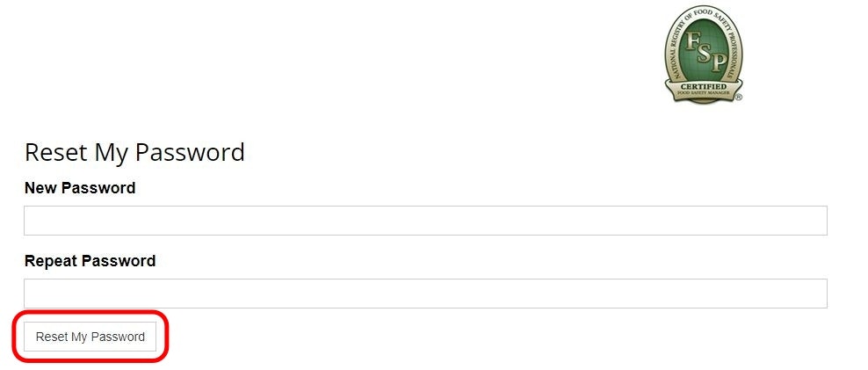Click the registered trademark symbol beside logo
The image size is (868, 370).
coord(740,98)
